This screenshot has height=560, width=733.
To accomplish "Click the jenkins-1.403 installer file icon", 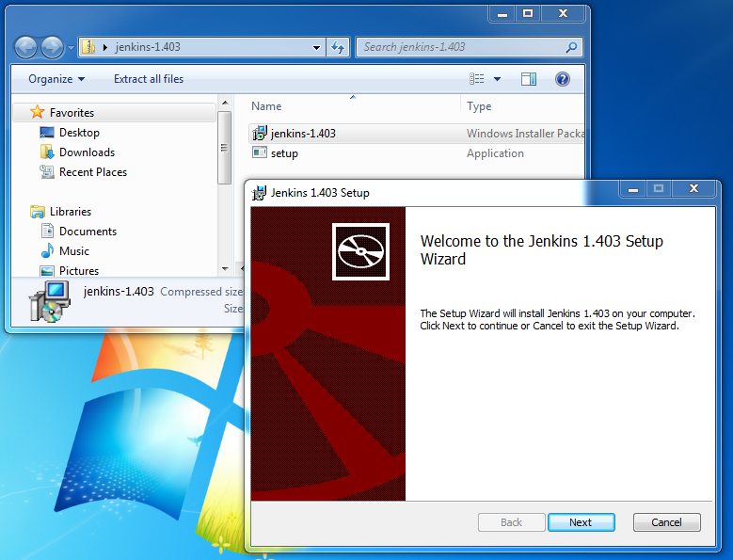I will 260,134.
